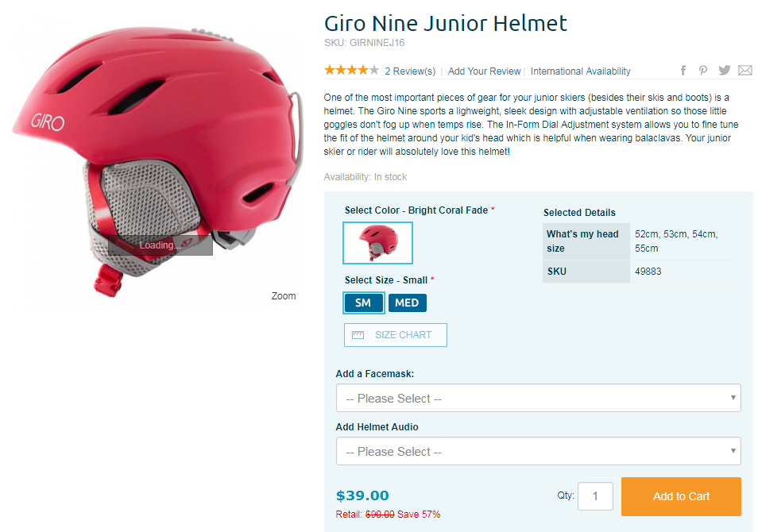Open the 2 Review(s) link
758x532 pixels.
[x=410, y=71]
